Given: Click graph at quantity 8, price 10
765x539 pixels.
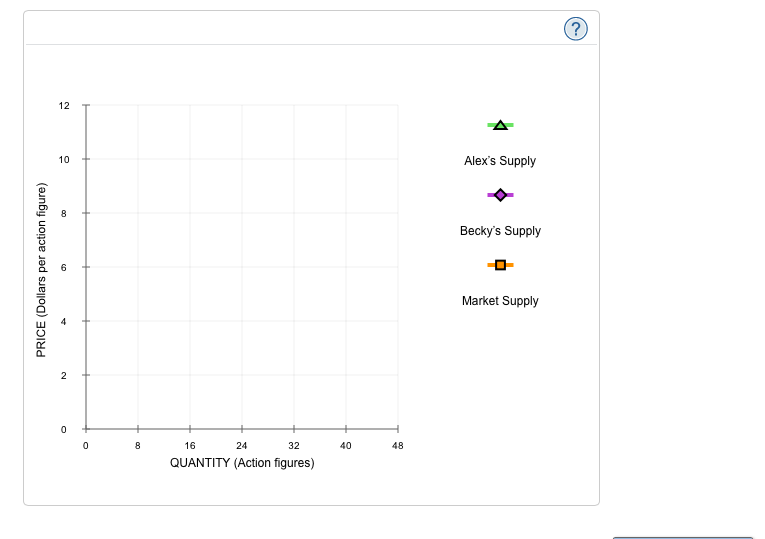Looking at the screenshot, I should pyautogui.click(x=137, y=159).
